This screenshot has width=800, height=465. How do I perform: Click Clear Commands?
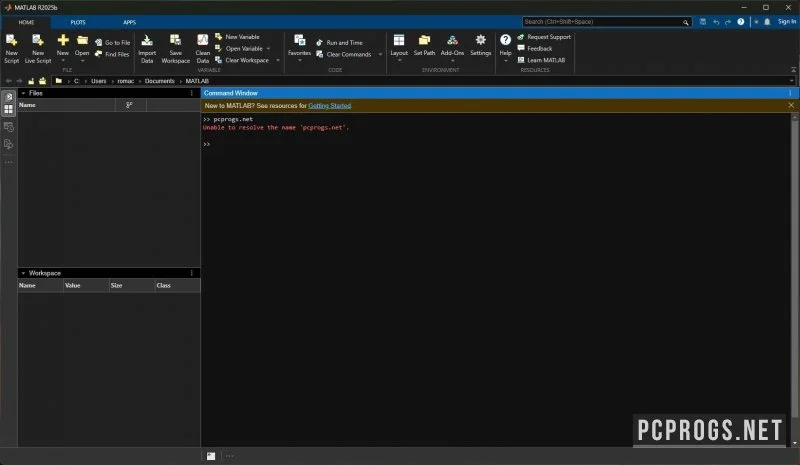343,54
